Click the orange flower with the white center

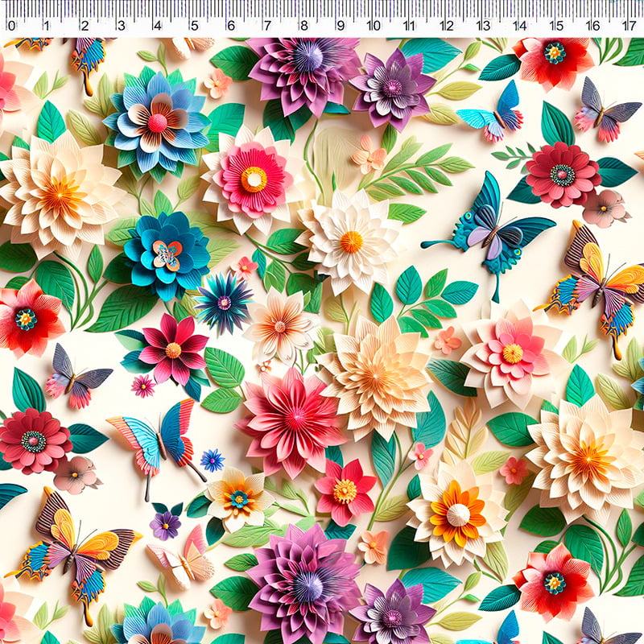tap(456, 514)
